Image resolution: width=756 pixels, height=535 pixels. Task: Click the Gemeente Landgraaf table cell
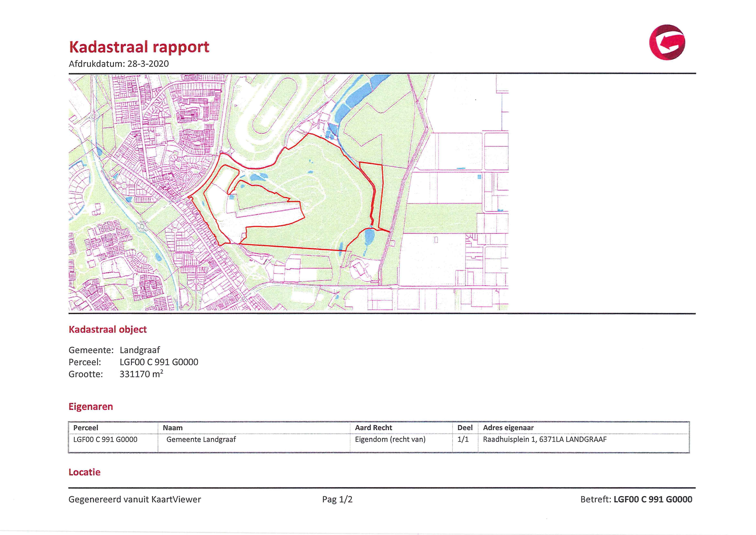point(201,439)
